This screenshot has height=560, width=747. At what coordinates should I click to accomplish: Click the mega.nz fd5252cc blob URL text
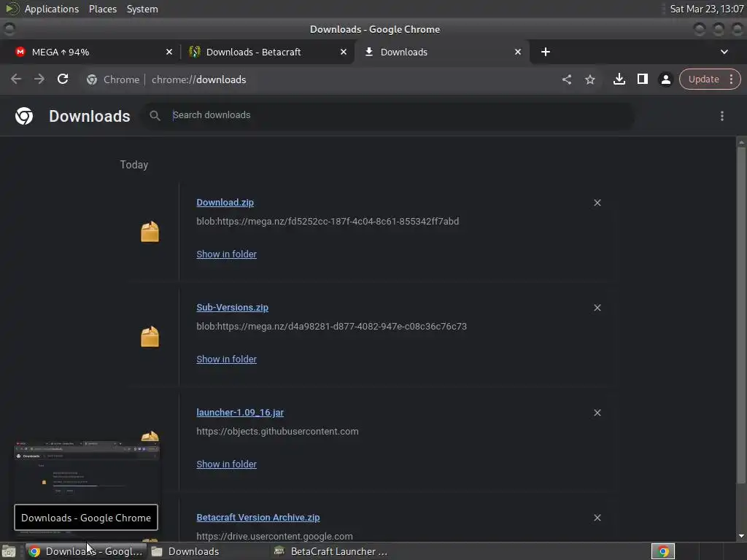point(328,222)
